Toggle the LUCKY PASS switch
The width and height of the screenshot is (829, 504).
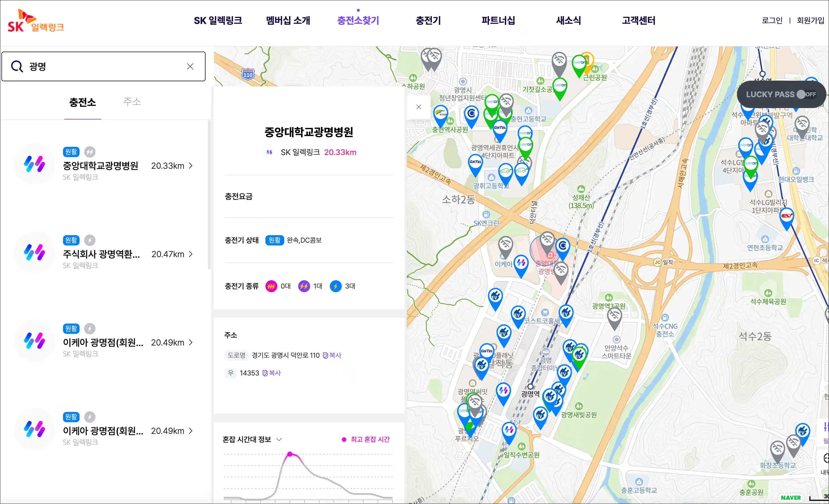[806, 95]
